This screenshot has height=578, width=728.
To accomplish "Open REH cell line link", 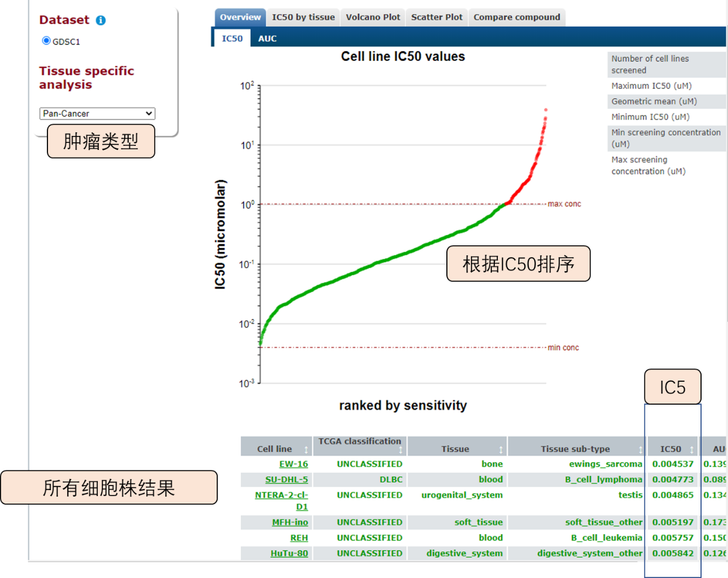I will 299,538.
